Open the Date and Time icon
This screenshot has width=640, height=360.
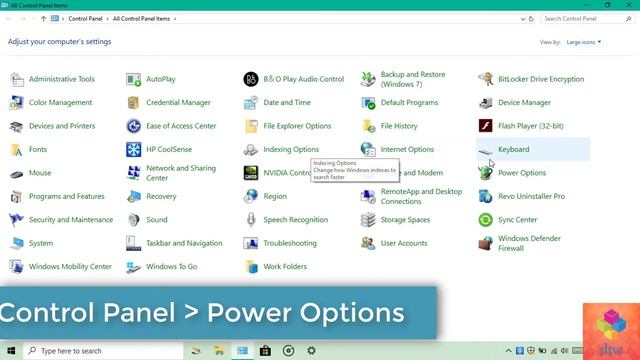pyautogui.click(x=251, y=102)
